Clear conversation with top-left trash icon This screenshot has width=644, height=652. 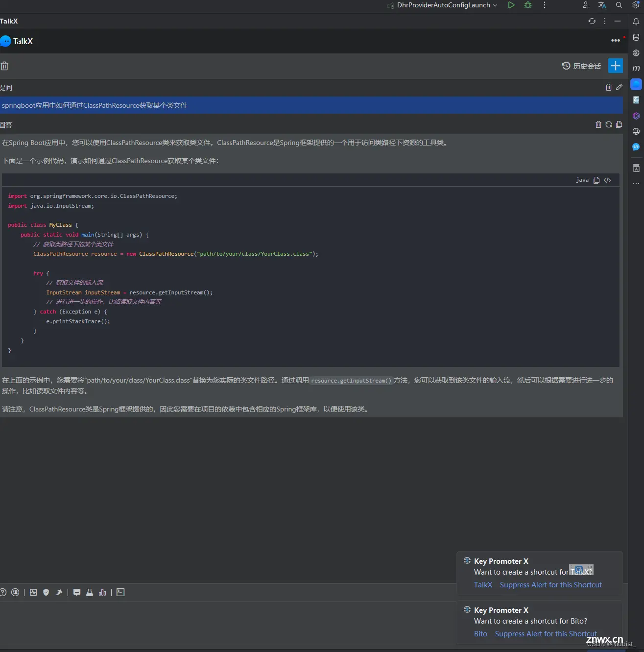4,66
